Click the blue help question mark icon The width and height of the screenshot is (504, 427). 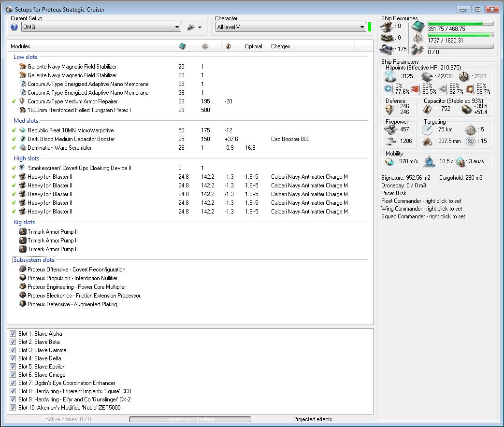coord(14,28)
